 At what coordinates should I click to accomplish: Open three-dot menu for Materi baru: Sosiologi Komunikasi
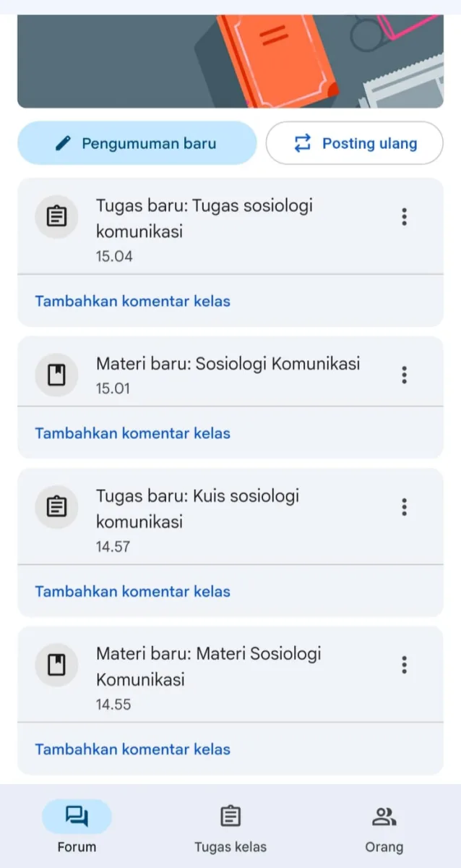click(404, 375)
